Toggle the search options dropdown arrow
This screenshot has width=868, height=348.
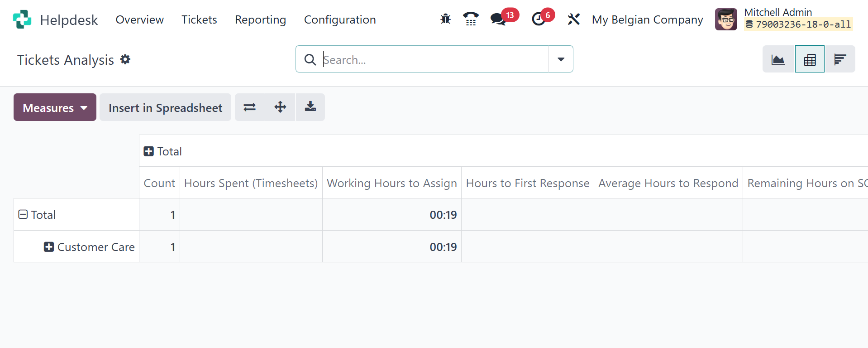tap(561, 59)
